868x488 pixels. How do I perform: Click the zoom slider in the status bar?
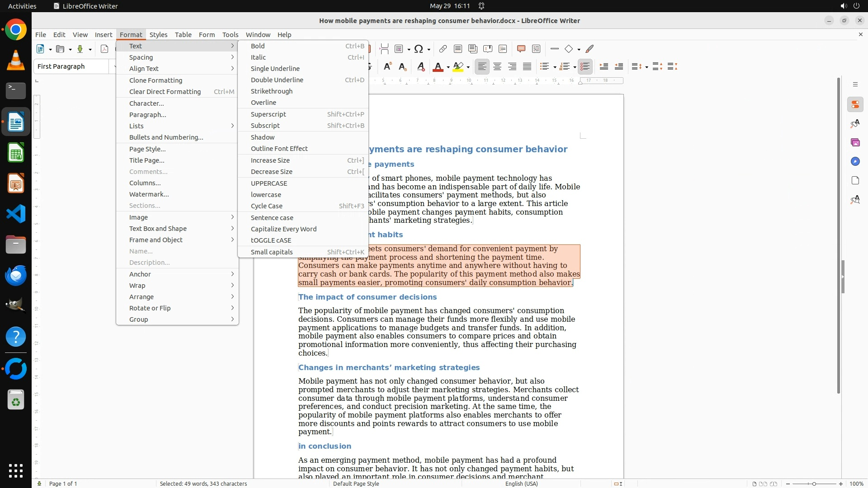click(x=814, y=483)
